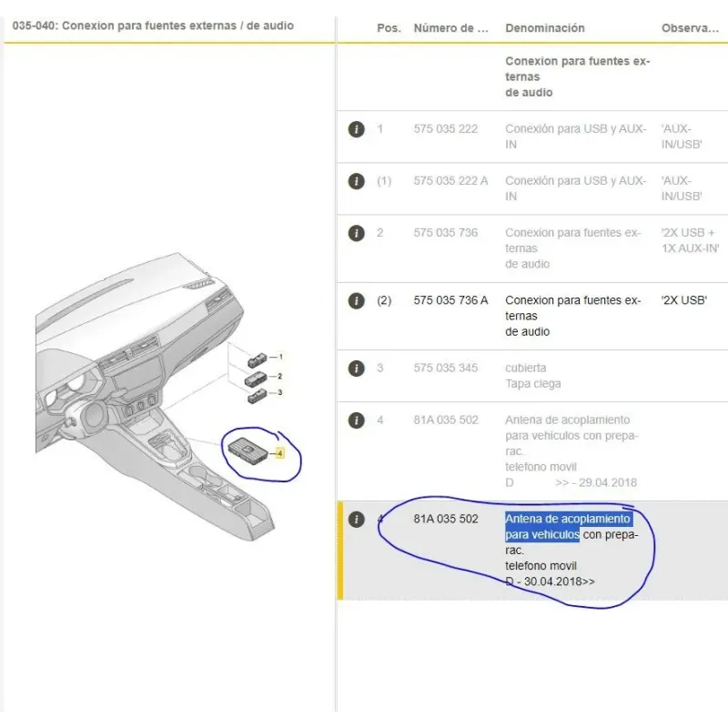This screenshot has height=728, width=728.
Task: Click the coupling antenna part in the diagram
Action: (x=246, y=448)
